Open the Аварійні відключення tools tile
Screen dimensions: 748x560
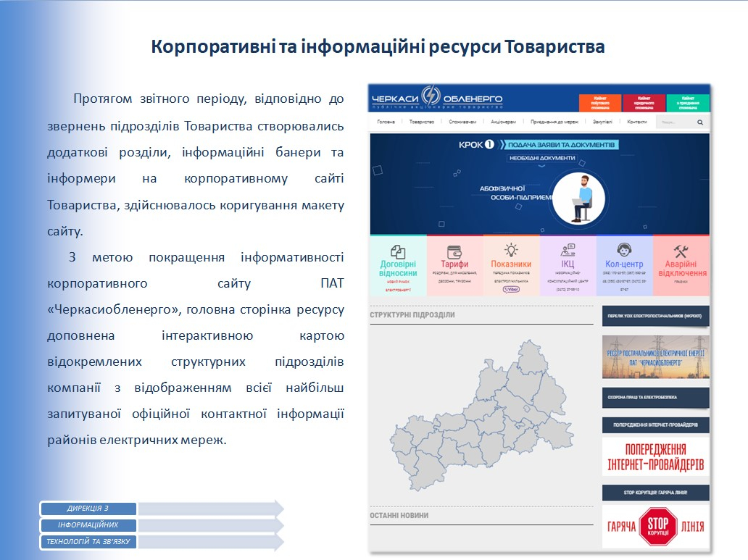pos(681,265)
